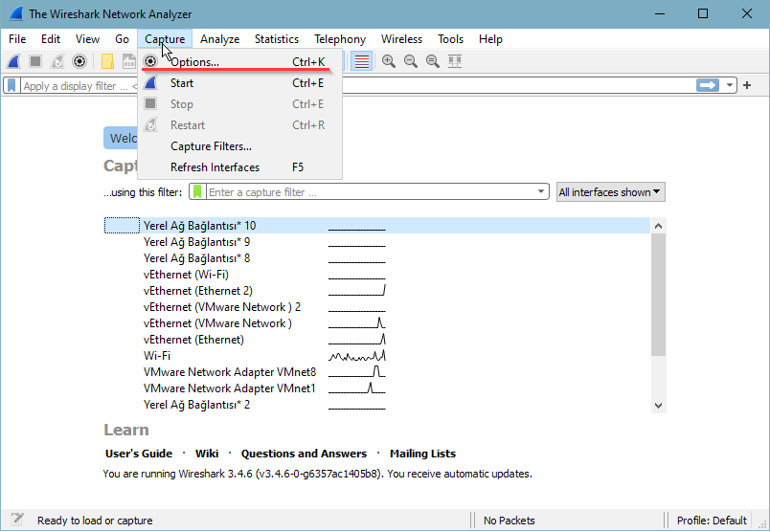Select vEthernet (VMware Network ) 2 interface
This screenshot has width=770, height=532.
coord(376,307)
